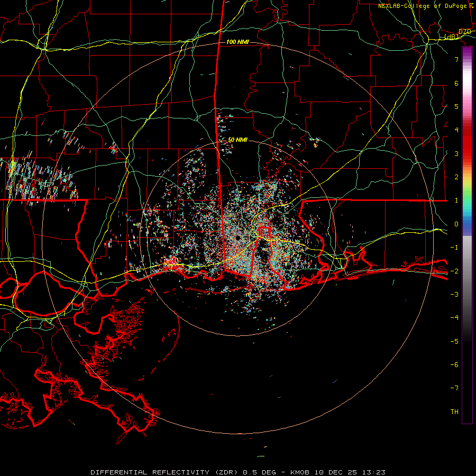Click the "DZD" legend title
Viewport: 476px width, 476px height.
[465, 32]
